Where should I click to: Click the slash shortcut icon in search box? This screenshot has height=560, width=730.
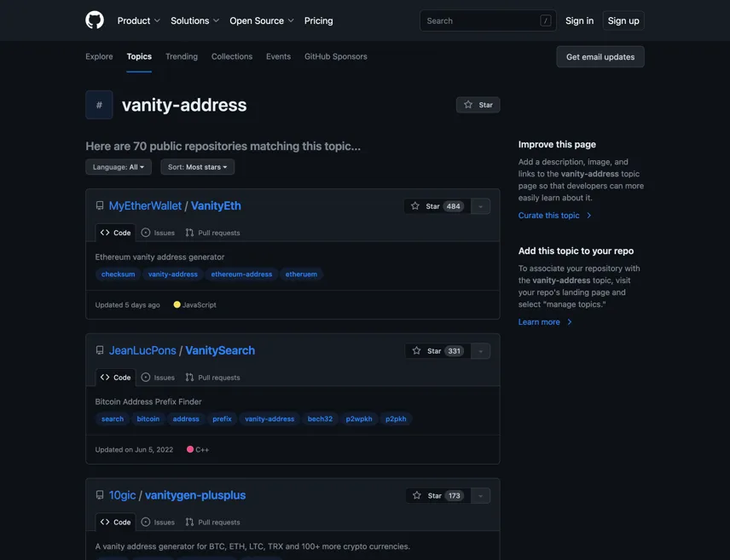coord(546,20)
